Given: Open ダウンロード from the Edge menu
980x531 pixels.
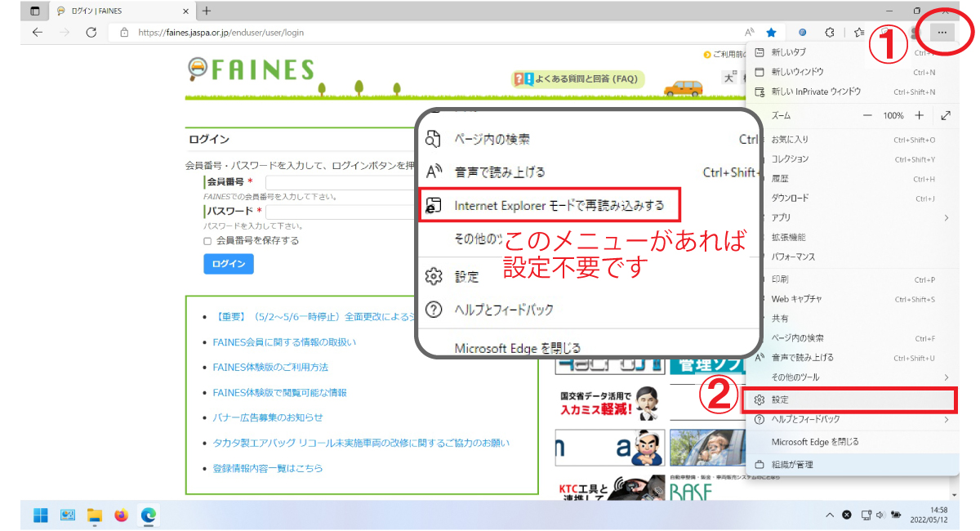Looking at the screenshot, I should click(x=853, y=199).
